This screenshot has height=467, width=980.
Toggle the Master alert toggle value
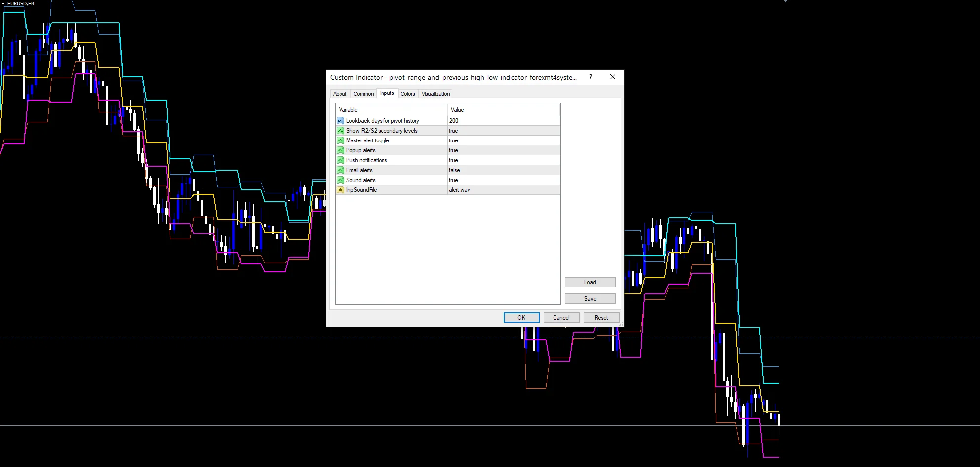click(504, 140)
